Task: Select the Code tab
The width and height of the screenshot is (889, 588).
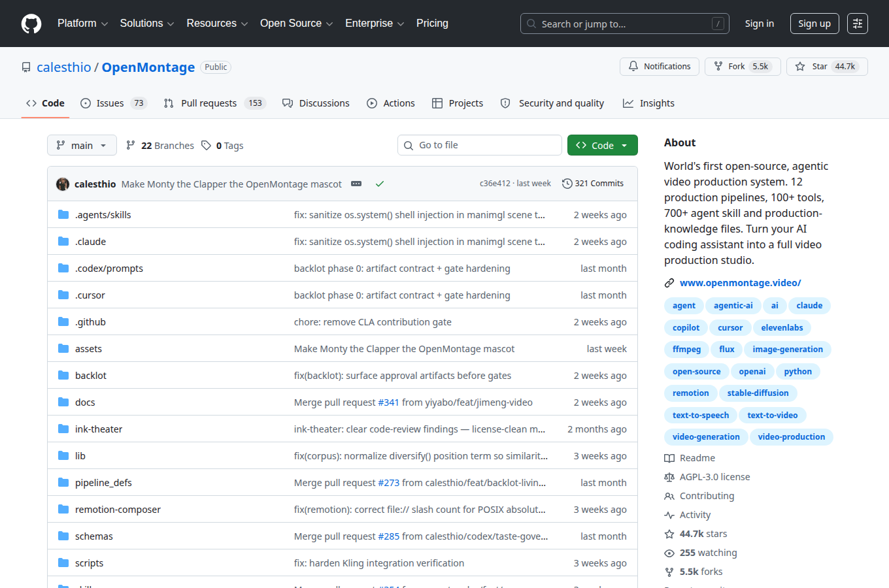Action: pyautogui.click(x=45, y=103)
